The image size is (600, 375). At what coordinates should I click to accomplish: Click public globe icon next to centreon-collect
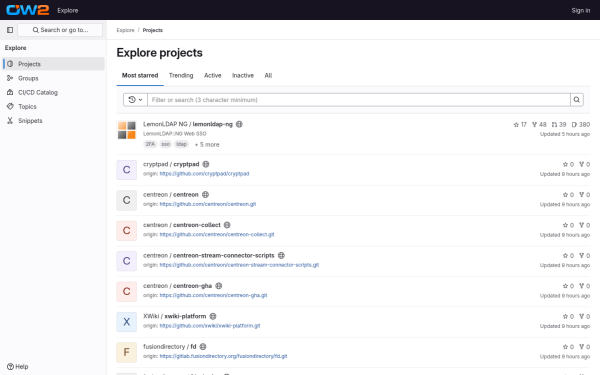[x=227, y=225]
